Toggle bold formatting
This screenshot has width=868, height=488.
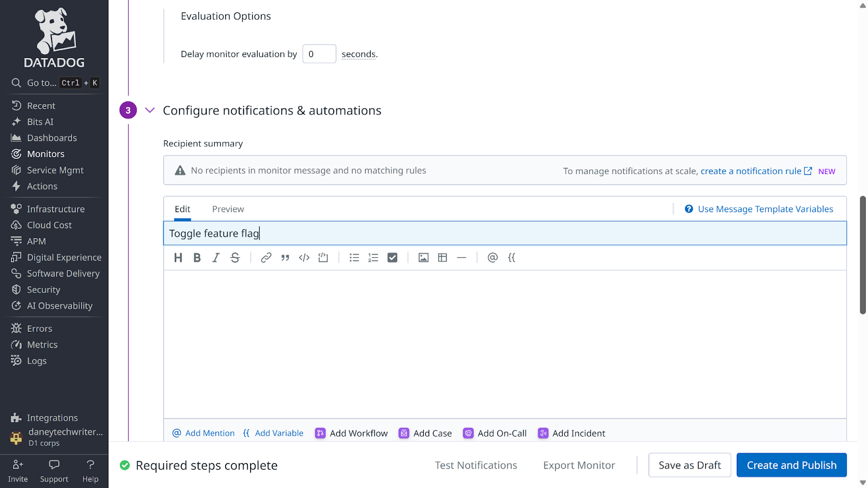(x=197, y=258)
